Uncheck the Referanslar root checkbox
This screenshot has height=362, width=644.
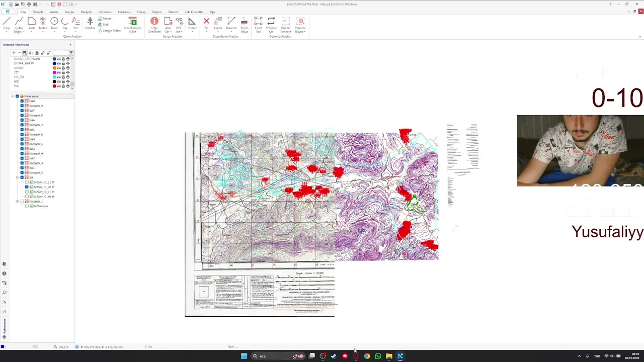click(17, 96)
